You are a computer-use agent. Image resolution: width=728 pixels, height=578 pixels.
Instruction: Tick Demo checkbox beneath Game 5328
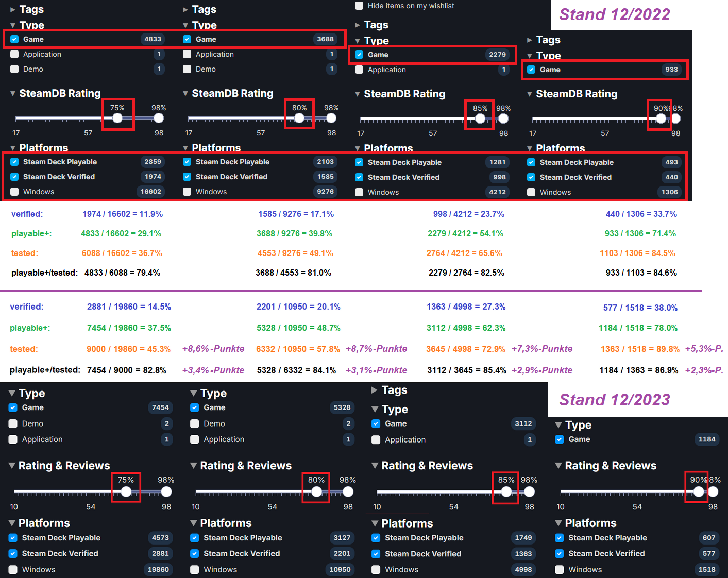195,423
